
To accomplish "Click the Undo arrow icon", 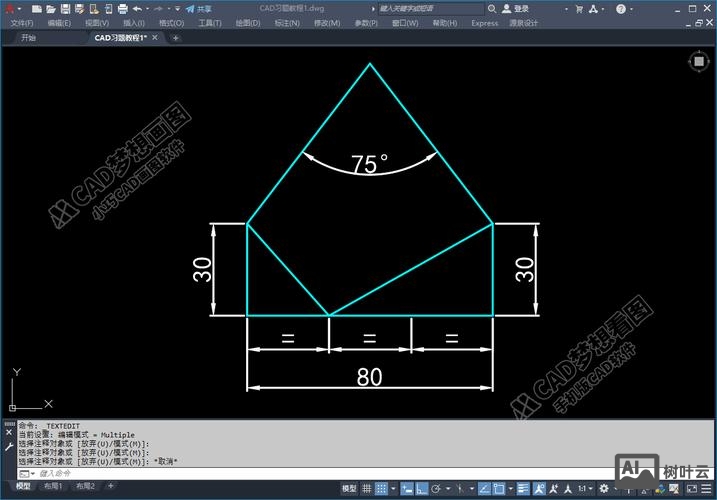I will 137,8.
